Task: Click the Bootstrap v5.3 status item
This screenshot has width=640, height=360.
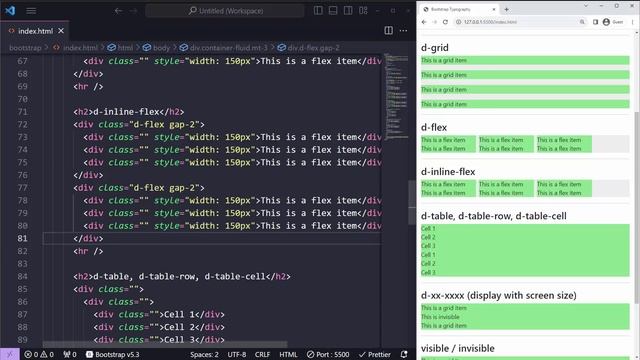Action: coord(113,354)
